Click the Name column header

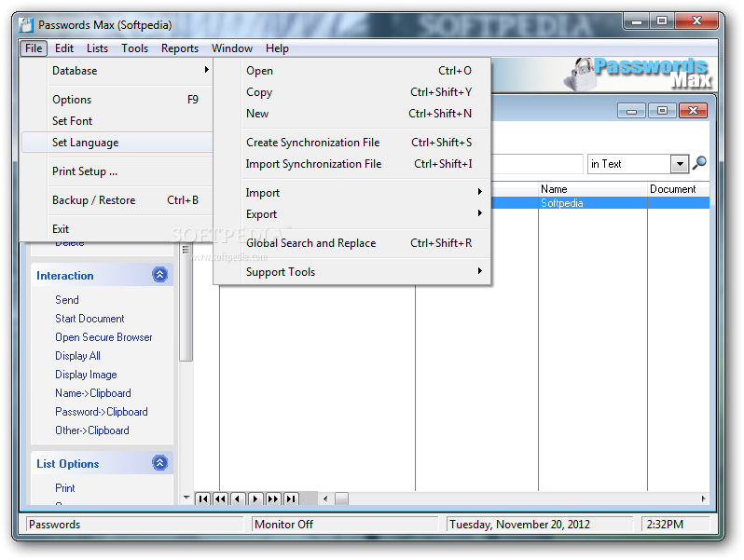point(593,189)
